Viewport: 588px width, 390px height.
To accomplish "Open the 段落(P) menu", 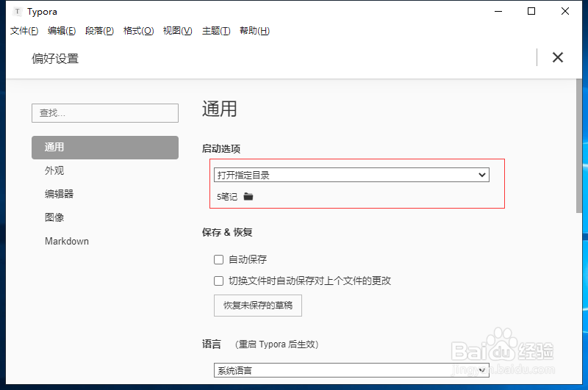I will point(99,31).
